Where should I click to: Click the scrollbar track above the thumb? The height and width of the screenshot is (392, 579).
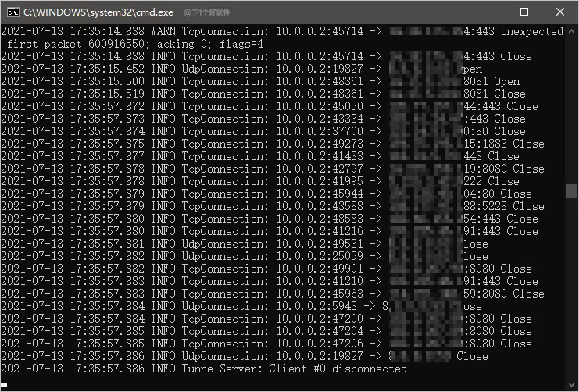[572, 111]
